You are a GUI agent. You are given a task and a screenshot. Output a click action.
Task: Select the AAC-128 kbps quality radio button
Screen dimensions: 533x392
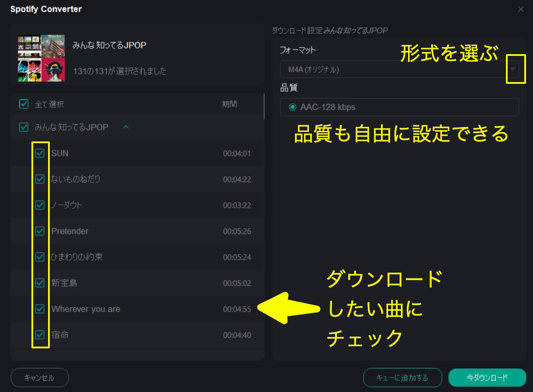(x=292, y=107)
